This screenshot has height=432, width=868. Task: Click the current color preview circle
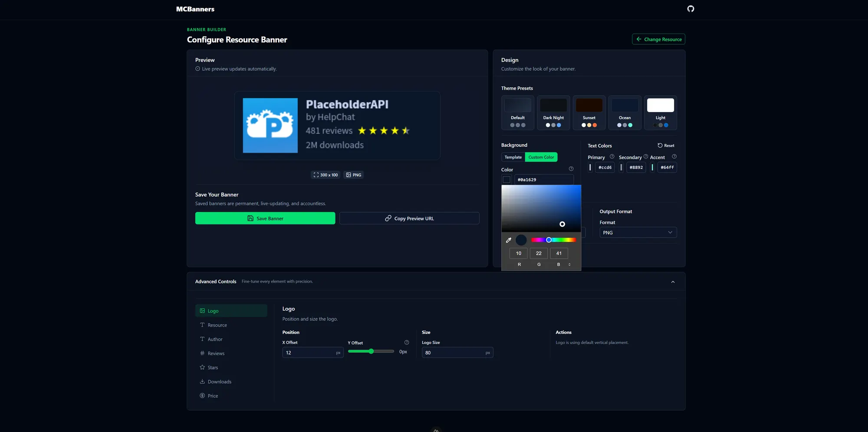pyautogui.click(x=521, y=240)
